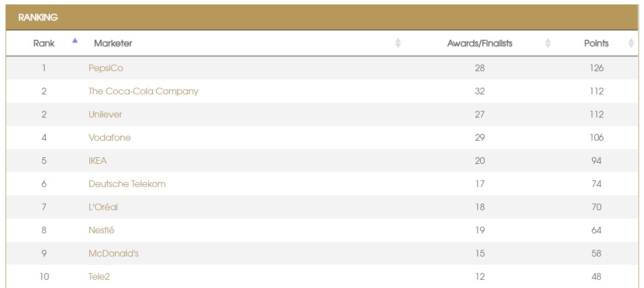
Task: Sort by the Awards/Finalists header label
Action: [479, 43]
